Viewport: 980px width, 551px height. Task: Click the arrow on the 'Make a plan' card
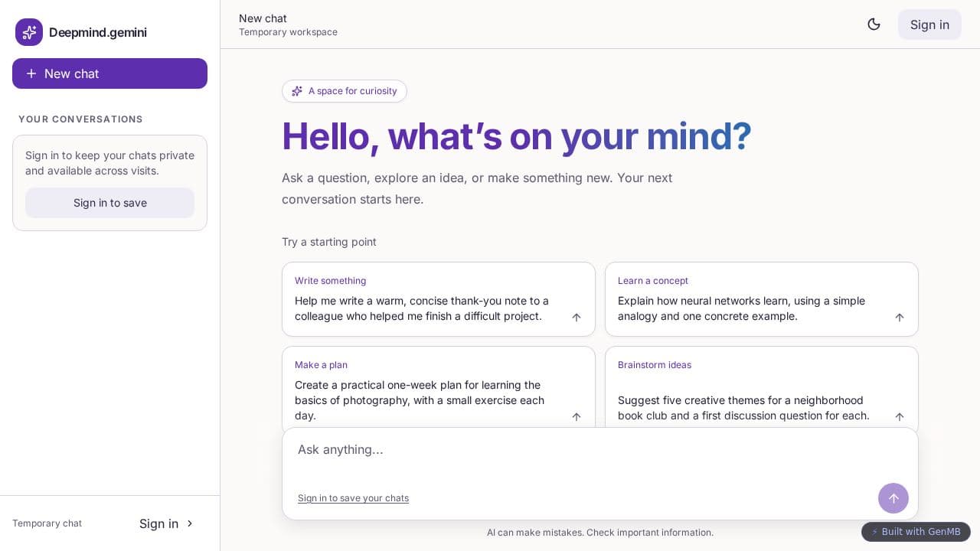[x=577, y=417]
